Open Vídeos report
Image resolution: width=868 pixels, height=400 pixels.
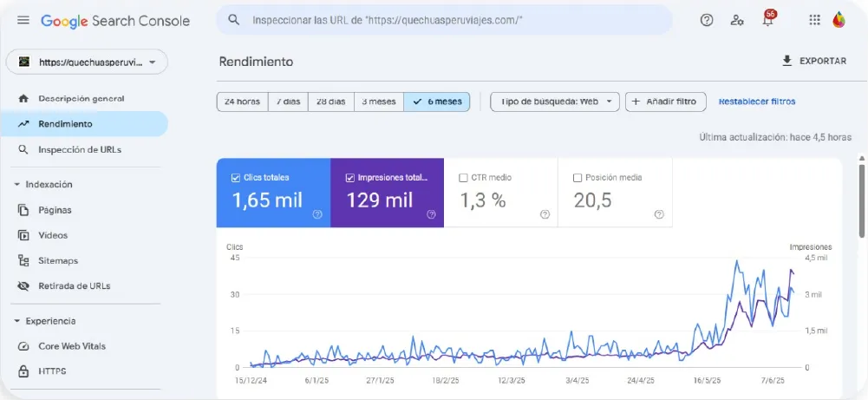(84, 235)
